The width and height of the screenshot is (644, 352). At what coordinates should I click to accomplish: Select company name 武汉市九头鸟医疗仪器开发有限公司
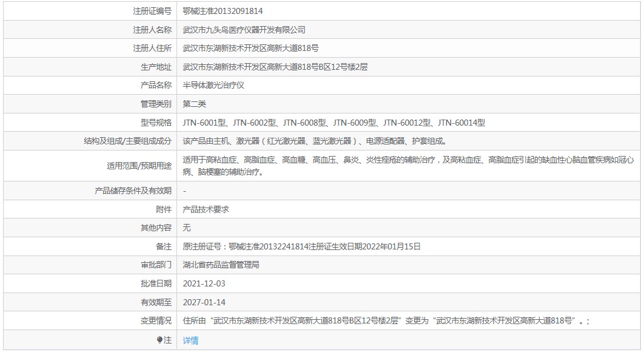coord(244,30)
